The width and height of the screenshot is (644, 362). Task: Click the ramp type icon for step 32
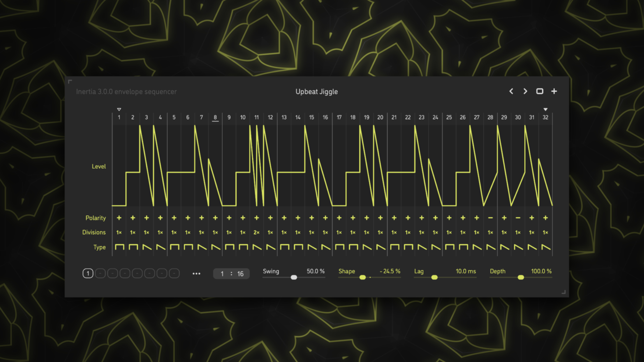coord(546,247)
